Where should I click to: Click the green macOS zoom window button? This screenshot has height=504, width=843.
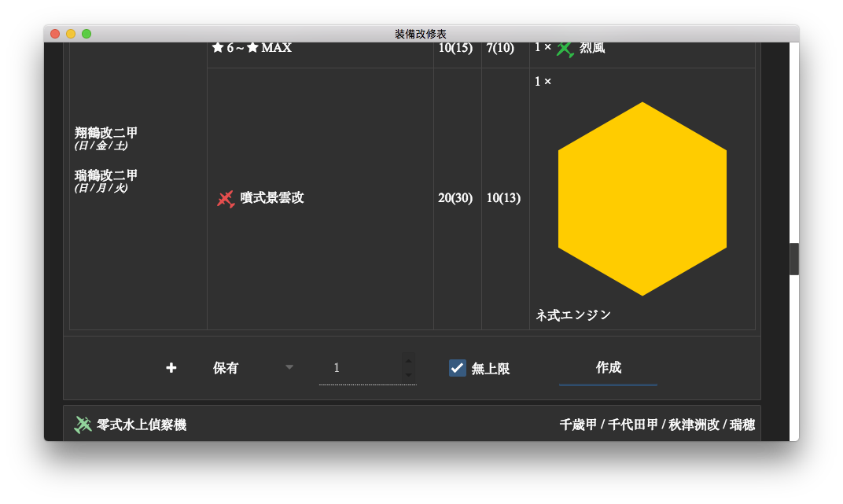[87, 34]
